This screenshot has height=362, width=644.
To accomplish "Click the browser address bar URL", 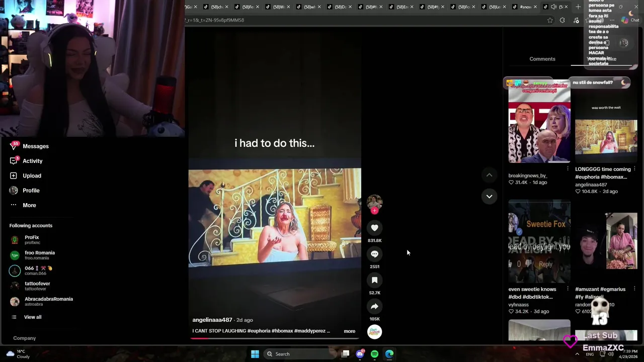I will tap(214, 20).
